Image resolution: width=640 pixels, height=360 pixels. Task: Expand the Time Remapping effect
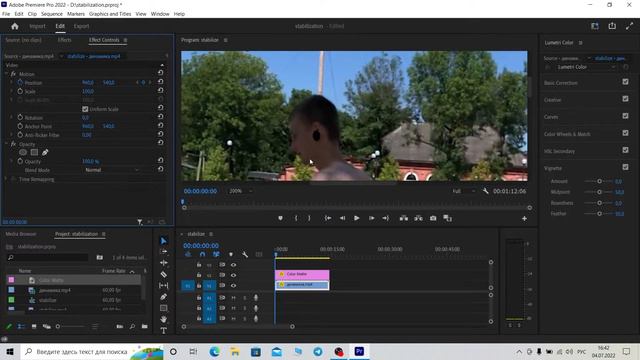pos(6,179)
